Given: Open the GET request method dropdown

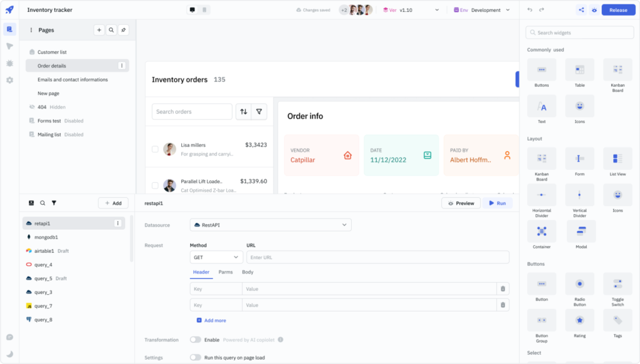Looking at the screenshot, I should tap(216, 257).
